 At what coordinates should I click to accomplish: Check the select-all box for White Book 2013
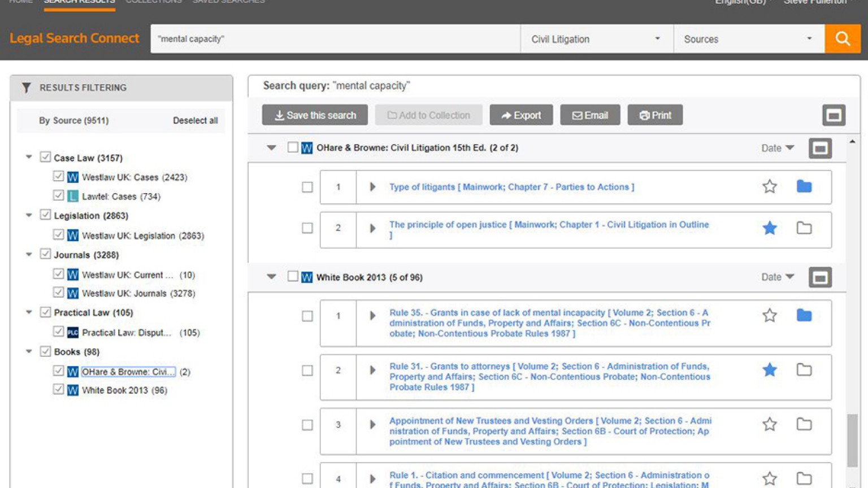click(x=293, y=277)
